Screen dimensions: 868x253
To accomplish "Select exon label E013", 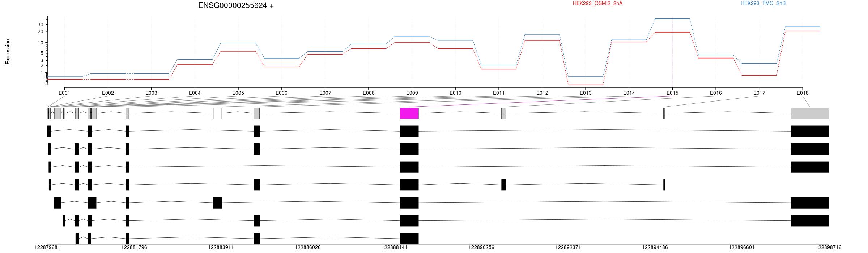I will point(586,93).
